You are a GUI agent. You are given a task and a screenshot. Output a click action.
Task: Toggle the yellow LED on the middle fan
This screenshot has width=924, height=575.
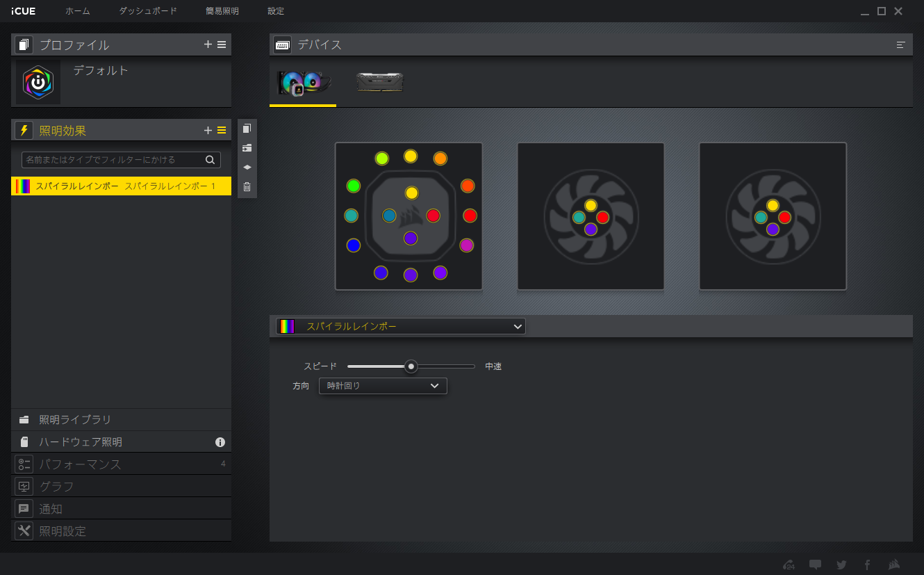coord(591,205)
